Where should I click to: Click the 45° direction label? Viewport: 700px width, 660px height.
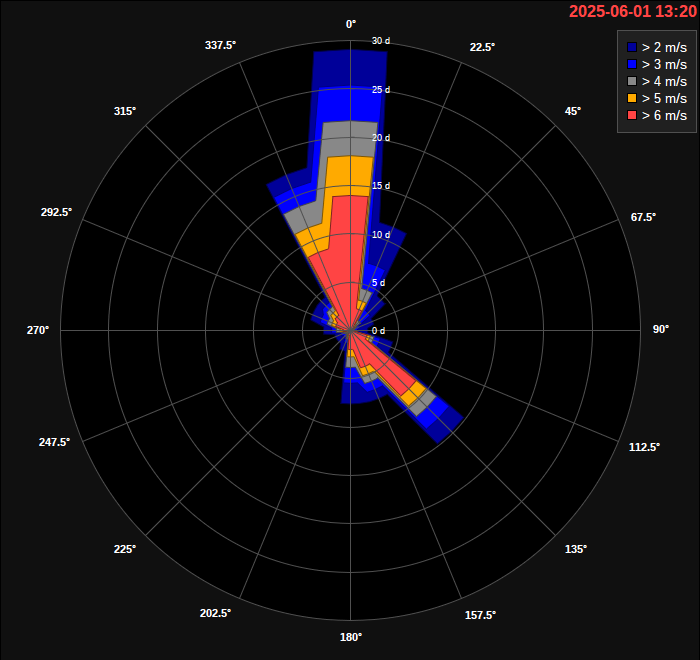pyautogui.click(x=573, y=111)
